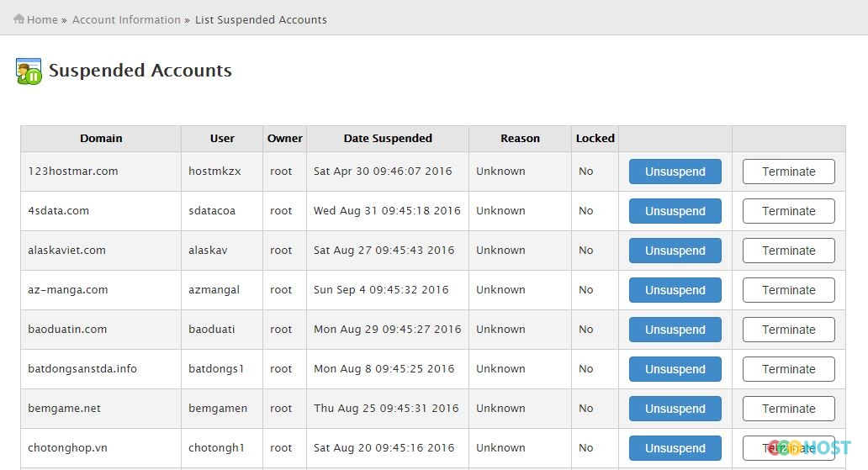Image resolution: width=868 pixels, height=470 pixels.
Task: Terminate the baoduatin.com account
Action: pos(788,330)
